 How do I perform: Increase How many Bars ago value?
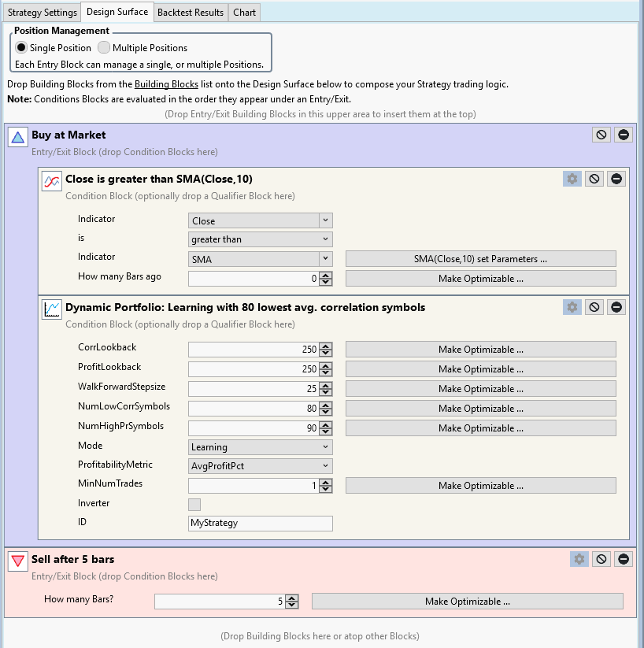click(326, 276)
